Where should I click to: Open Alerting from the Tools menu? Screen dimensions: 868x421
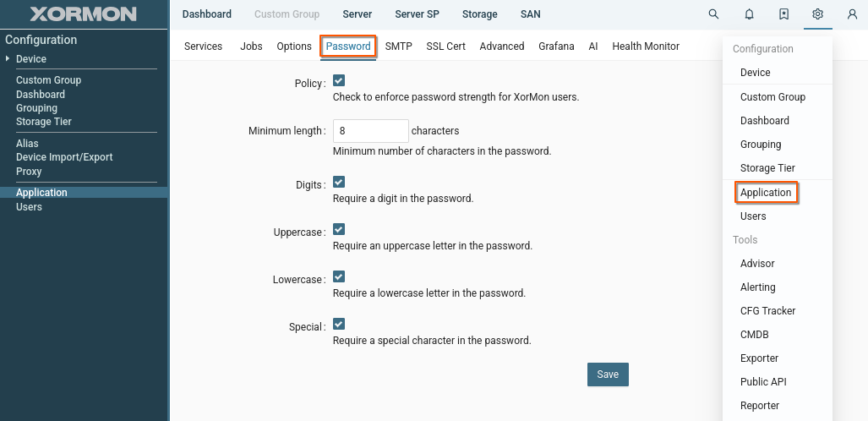[757, 287]
